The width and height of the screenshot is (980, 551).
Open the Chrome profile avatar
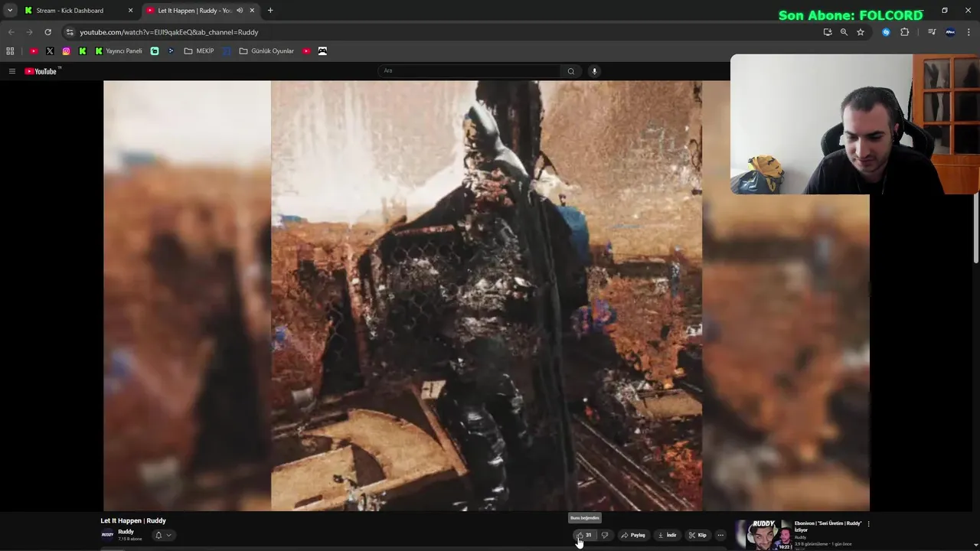click(950, 32)
